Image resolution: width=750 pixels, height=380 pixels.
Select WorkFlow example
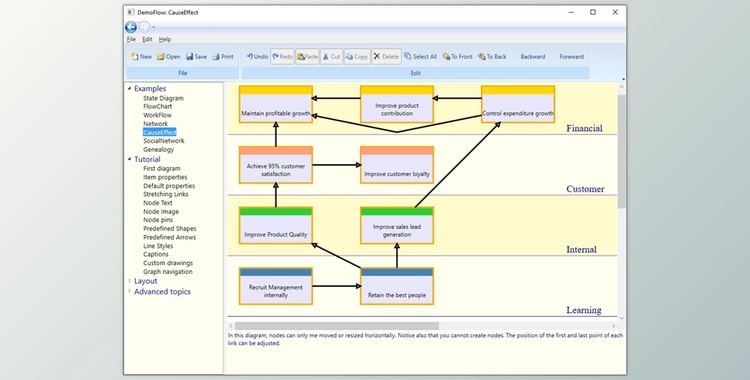point(157,115)
